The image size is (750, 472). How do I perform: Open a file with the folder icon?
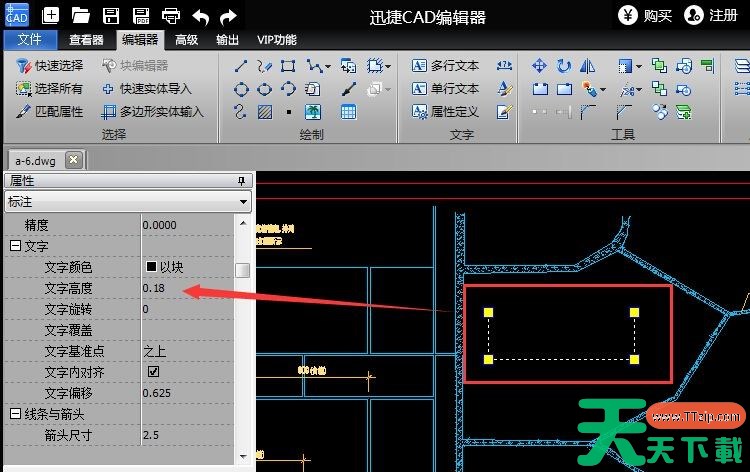tap(80, 16)
